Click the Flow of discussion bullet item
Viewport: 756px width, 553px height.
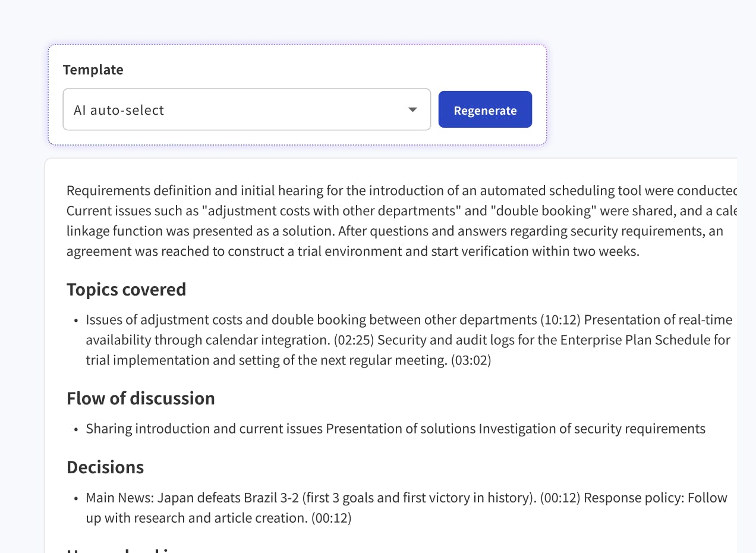[396, 428]
